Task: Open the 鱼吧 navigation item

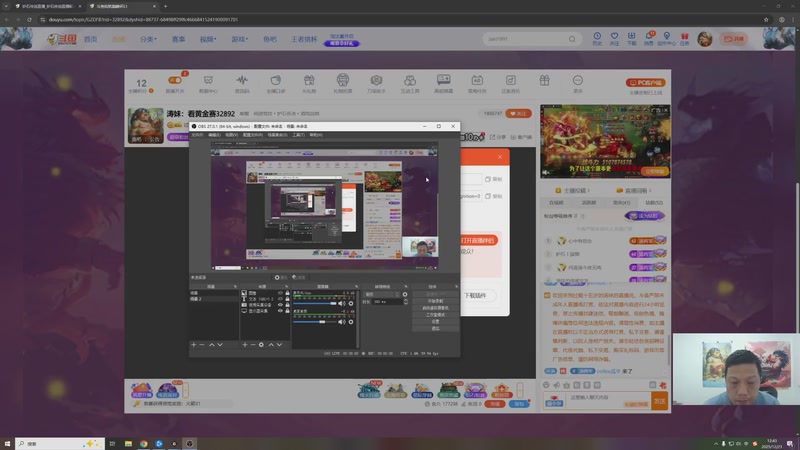Action: click(x=269, y=39)
